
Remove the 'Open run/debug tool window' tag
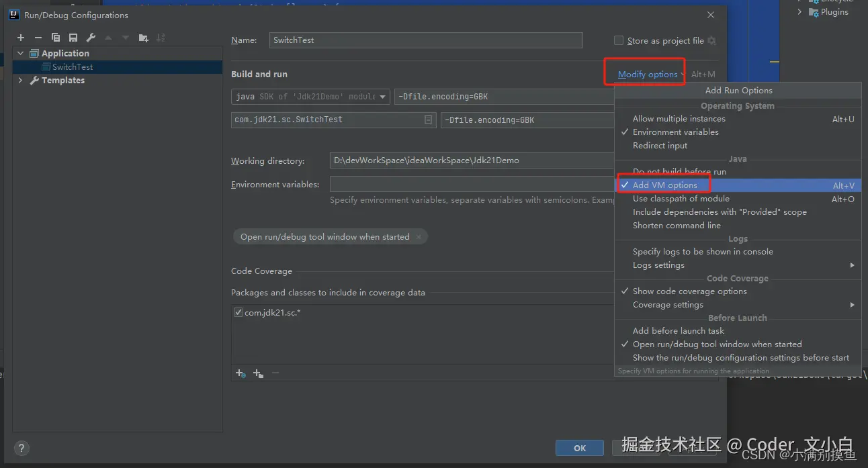419,237
